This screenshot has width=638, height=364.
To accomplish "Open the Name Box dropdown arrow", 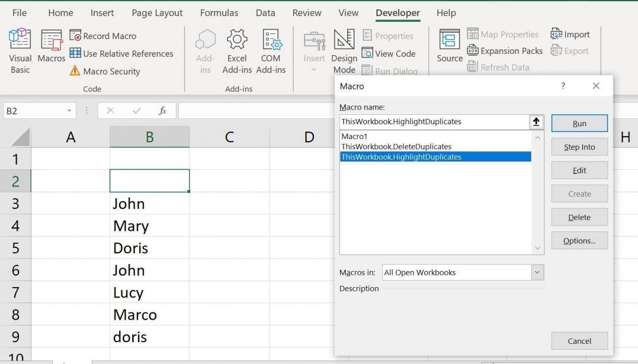I will 70,111.
